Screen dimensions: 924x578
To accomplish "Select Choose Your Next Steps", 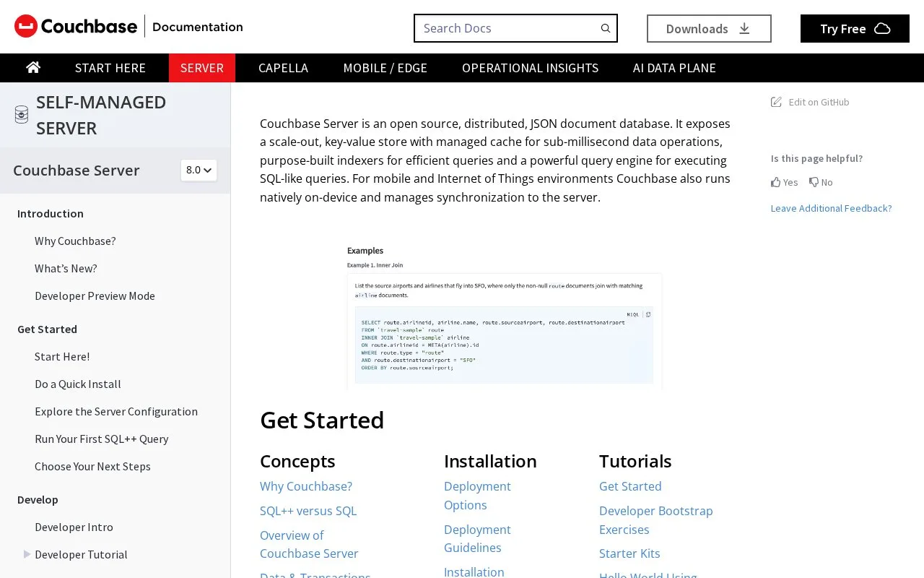I will click(92, 466).
